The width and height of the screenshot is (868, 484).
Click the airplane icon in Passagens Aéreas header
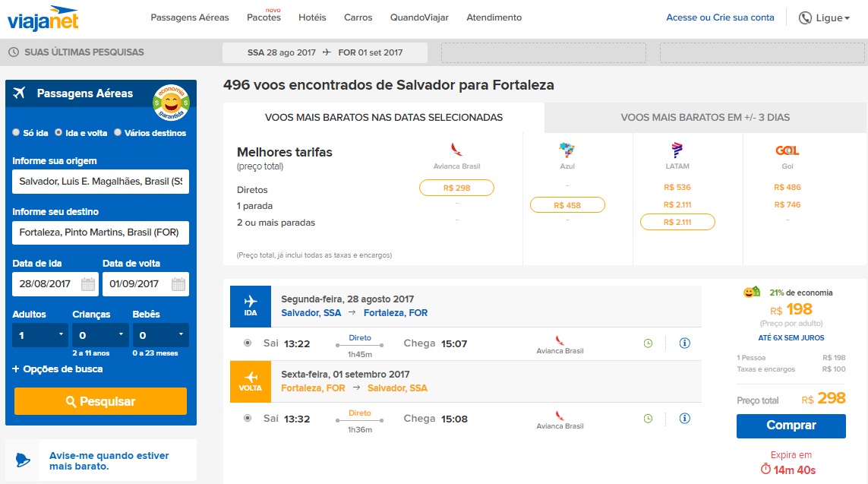(20, 93)
